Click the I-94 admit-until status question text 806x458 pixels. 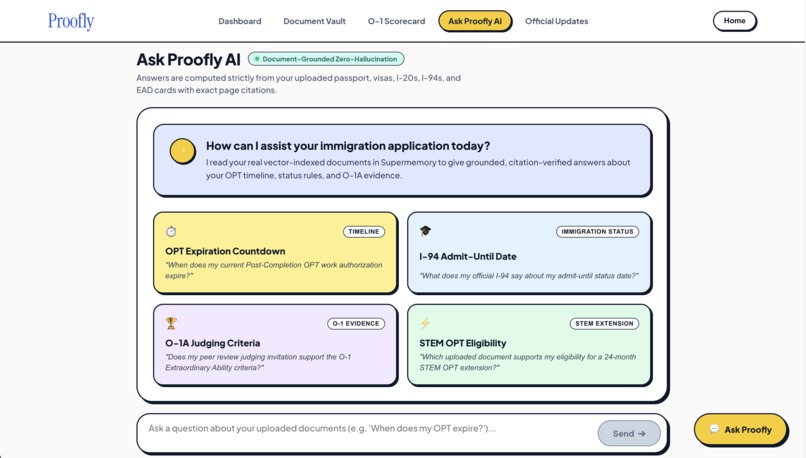click(x=529, y=276)
